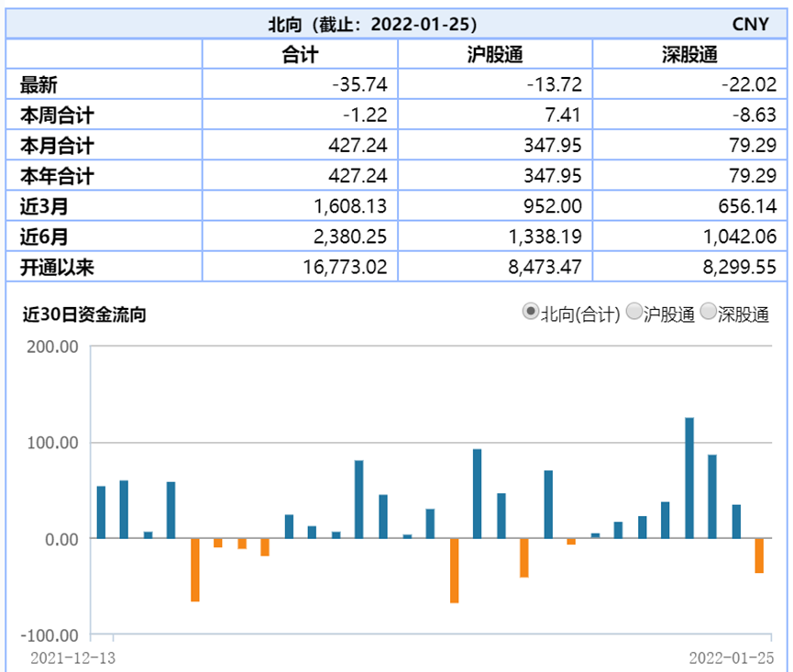Click the value 1,042.06
The image size is (793, 672).
[x=740, y=237]
